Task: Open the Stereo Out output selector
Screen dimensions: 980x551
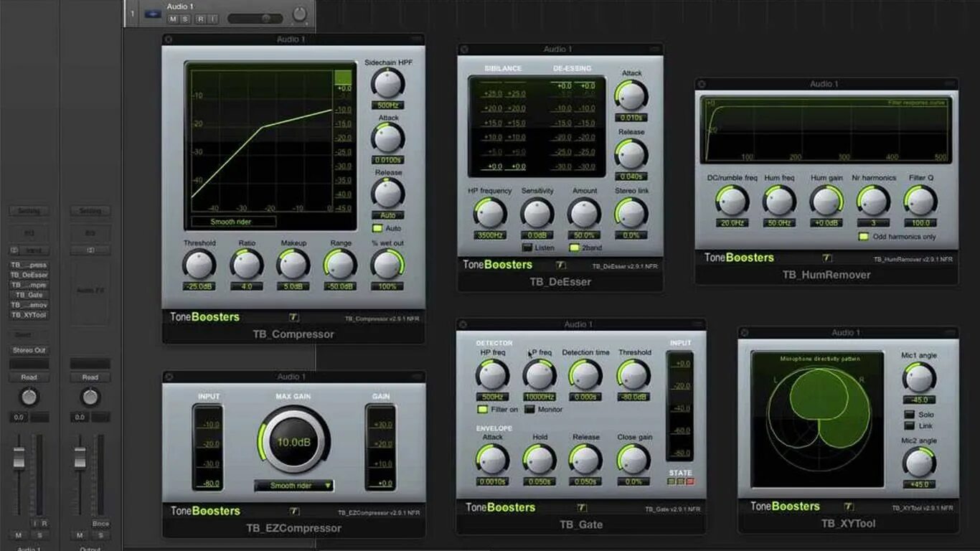Action: [x=29, y=350]
